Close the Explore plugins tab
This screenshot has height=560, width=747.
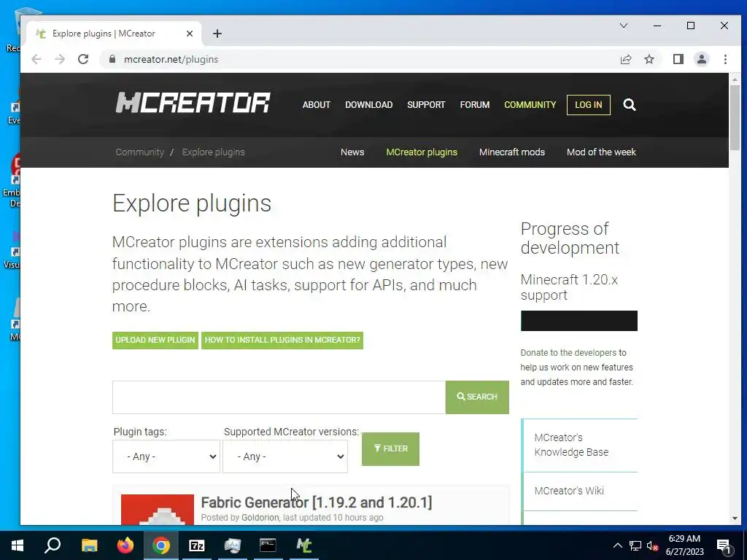[x=190, y=34]
